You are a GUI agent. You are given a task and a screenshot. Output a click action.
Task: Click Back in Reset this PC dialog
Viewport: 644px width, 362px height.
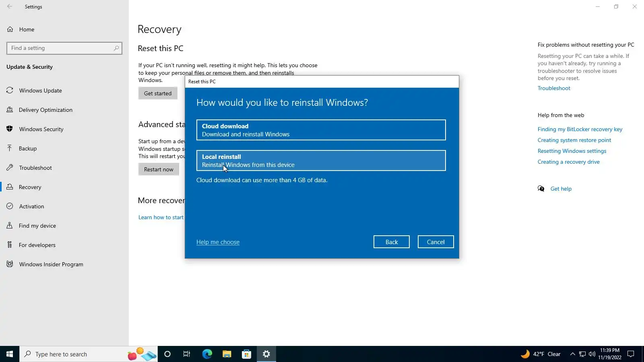click(392, 242)
